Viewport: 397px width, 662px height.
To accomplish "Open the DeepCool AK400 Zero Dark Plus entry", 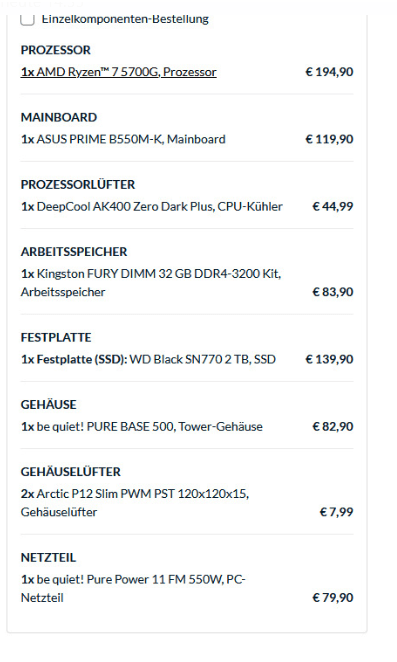I will pos(152,206).
